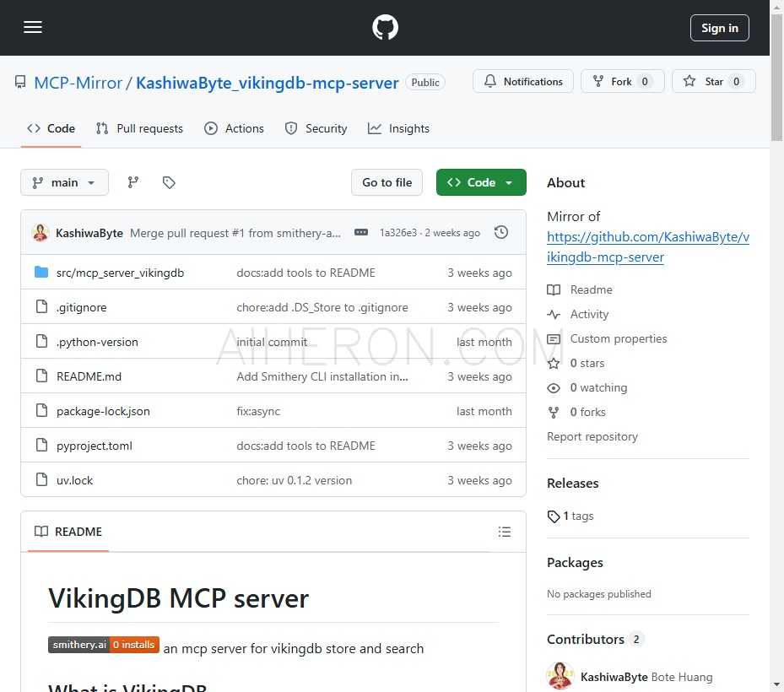Expand commit message ellipsis button
Image resolution: width=784 pixels, height=692 pixels.
click(361, 233)
